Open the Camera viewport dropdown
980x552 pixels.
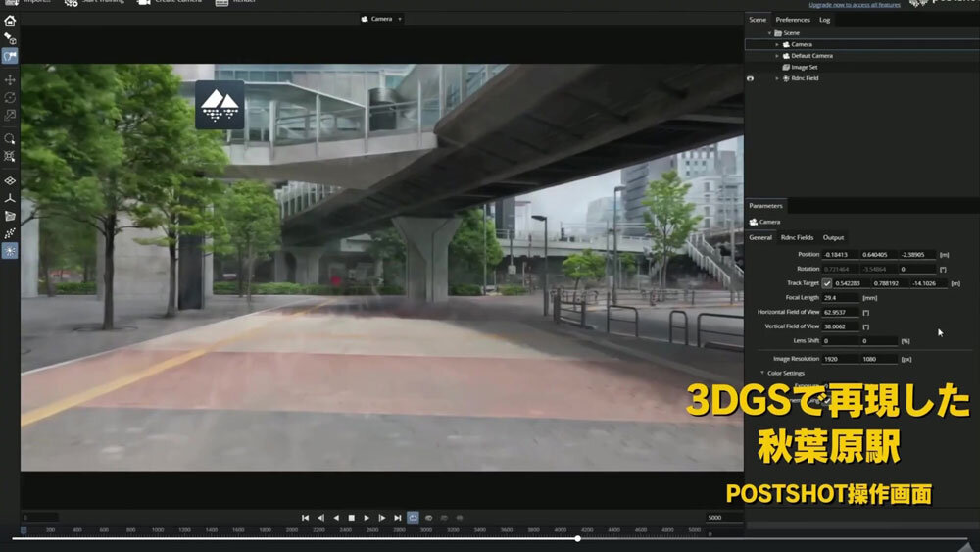point(400,19)
